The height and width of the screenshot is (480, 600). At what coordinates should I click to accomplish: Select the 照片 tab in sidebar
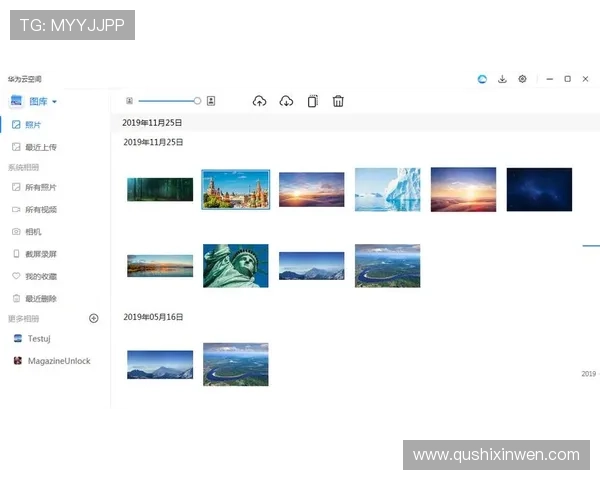pos(33,125)
